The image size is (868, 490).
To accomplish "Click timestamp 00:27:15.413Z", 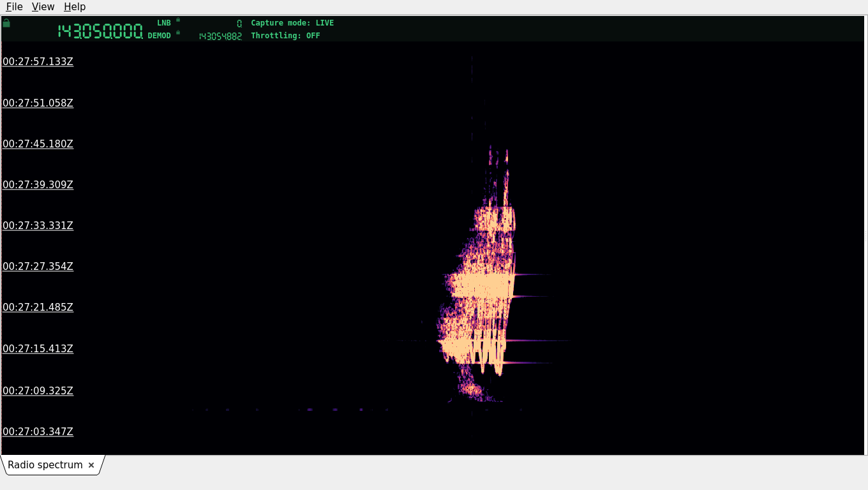I will coord(38,349).
